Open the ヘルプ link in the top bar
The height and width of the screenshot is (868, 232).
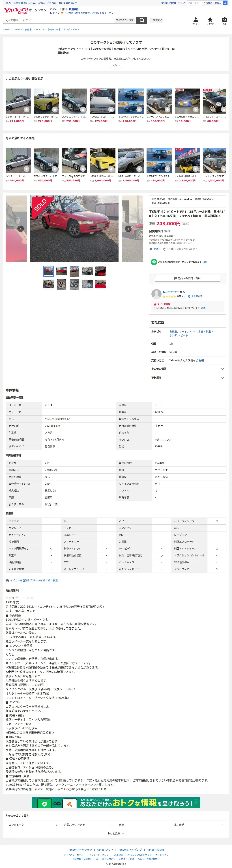click(x=181, y=3)
